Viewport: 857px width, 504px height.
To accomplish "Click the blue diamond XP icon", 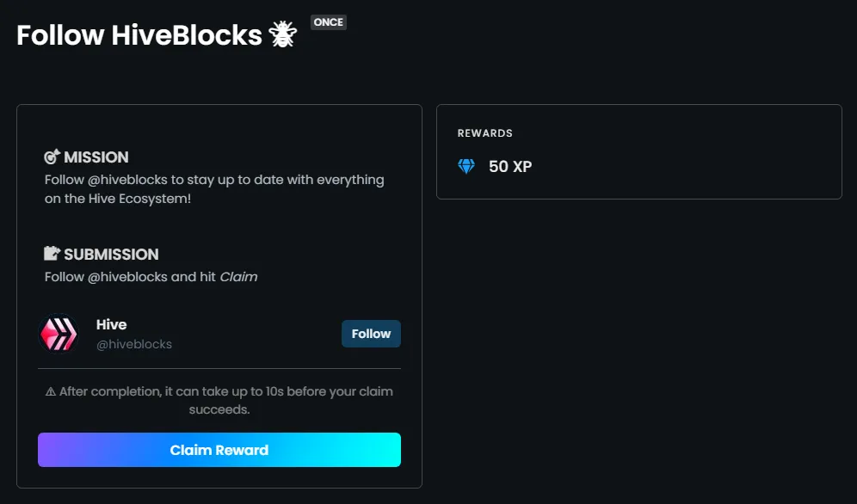I will pos(466,166).
